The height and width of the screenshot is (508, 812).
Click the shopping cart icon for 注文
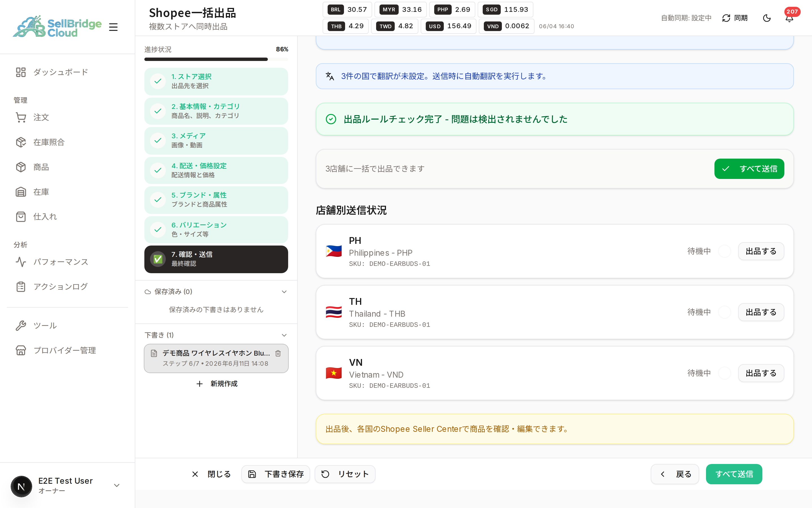tap(21, 117)
